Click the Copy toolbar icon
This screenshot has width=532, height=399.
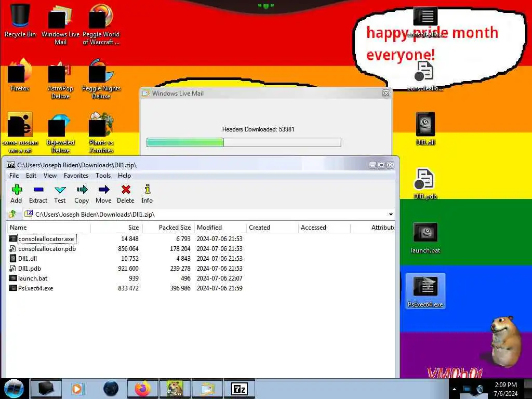click(82, 194)
